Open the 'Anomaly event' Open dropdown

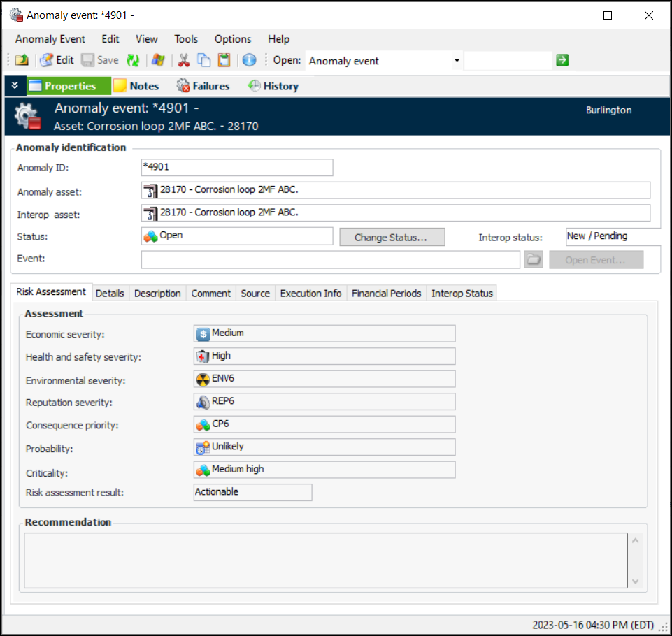[457, 61]
